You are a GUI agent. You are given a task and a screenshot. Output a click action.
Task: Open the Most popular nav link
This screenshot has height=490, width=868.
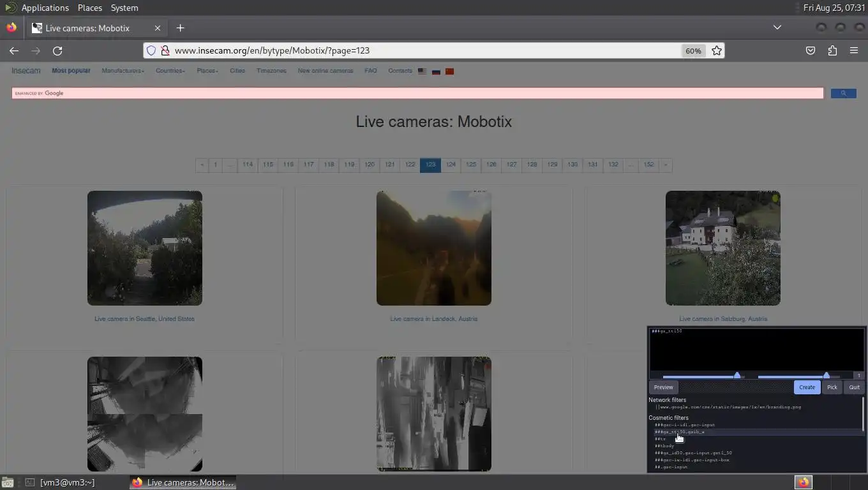pos(71,71)
